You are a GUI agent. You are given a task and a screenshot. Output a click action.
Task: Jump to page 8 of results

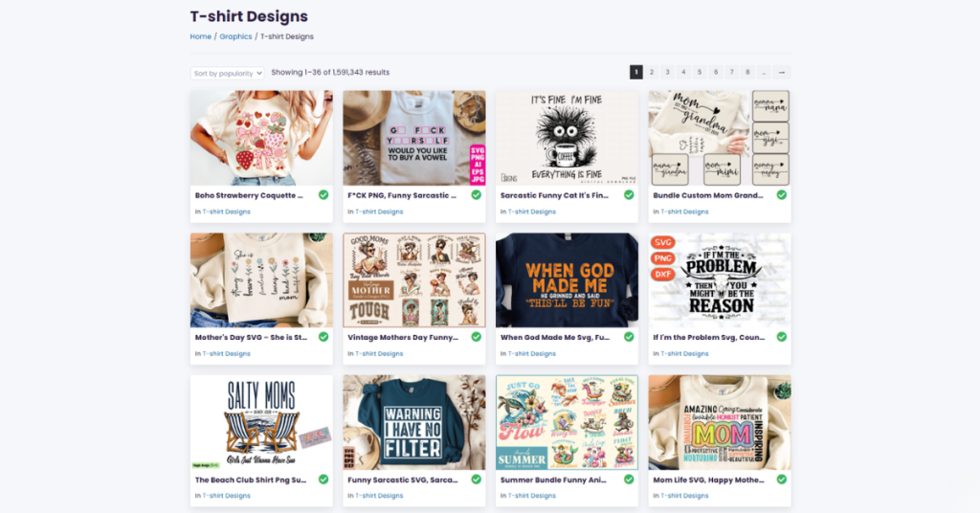pyautogui.click(x=746, y=72)
